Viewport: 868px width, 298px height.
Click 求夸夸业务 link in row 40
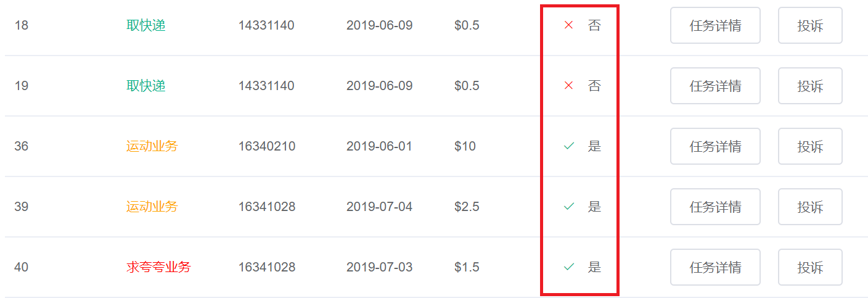pyautogui.click(x=158, y=267)
